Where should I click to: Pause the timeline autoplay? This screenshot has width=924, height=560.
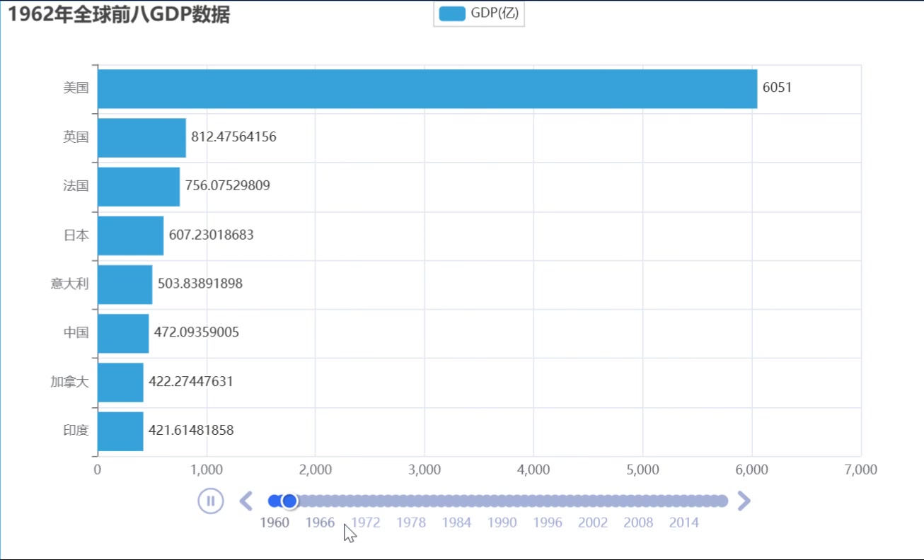(210, 501)
